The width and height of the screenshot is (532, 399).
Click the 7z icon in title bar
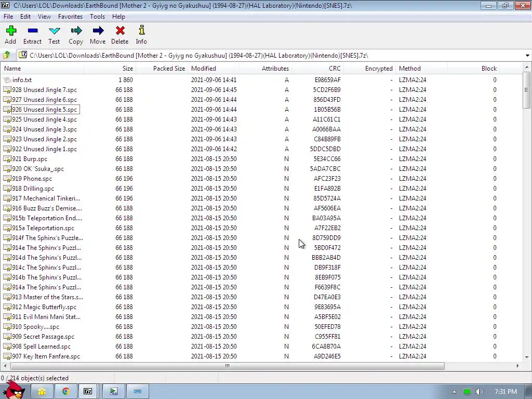pos(5,5)
